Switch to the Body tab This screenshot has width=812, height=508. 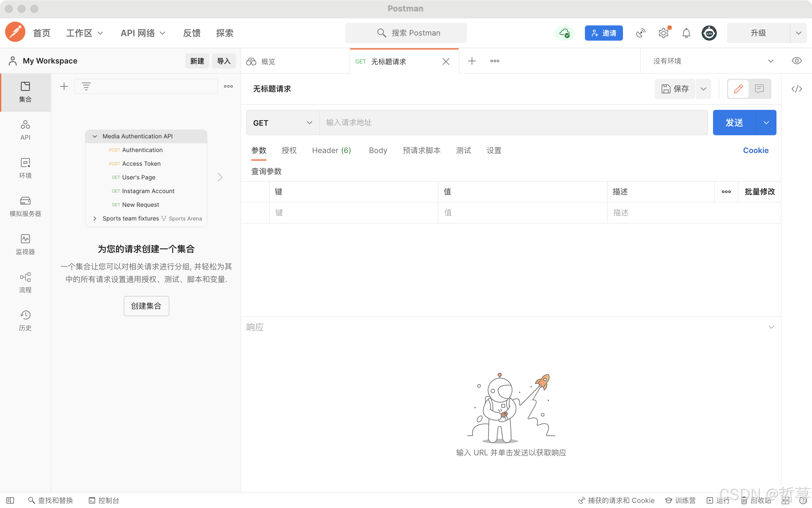coord(378,150)
